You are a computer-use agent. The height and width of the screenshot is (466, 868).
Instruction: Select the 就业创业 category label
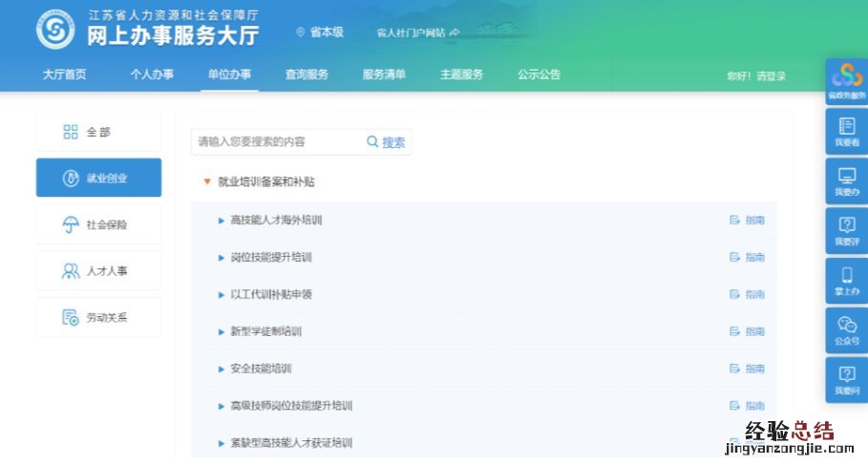pos(107,179)
